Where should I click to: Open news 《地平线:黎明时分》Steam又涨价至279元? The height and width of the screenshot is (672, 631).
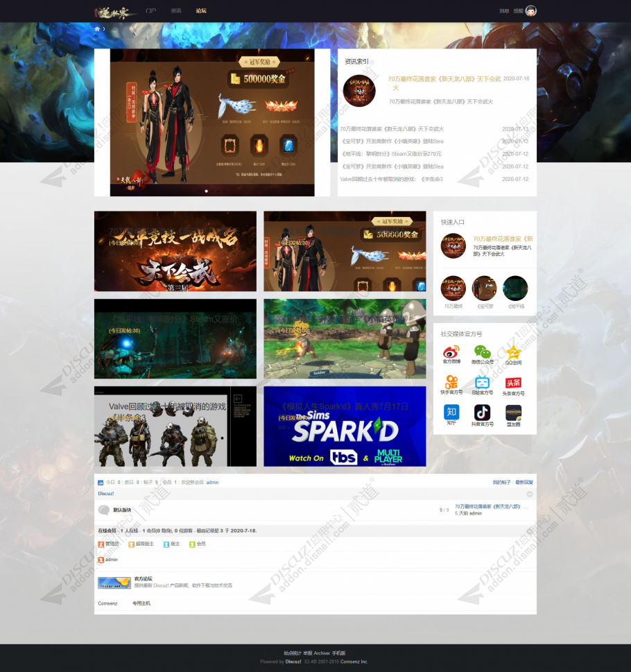(392, 154)
